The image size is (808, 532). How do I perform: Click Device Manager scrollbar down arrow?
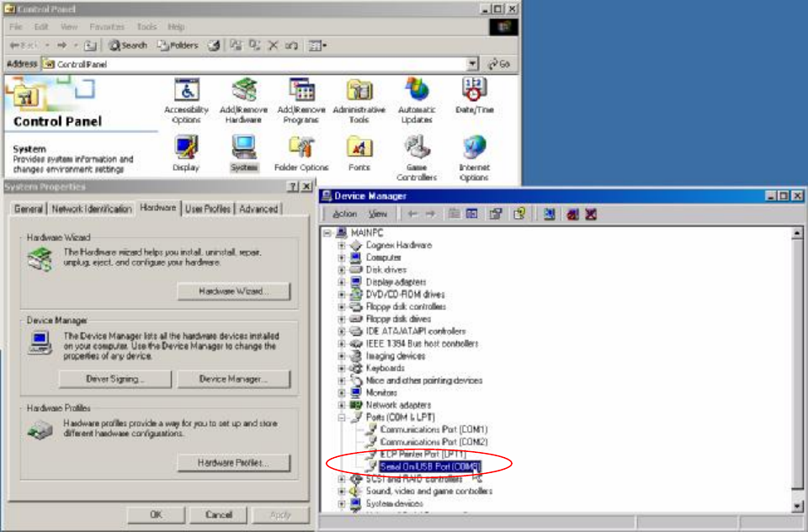point(797,506)
